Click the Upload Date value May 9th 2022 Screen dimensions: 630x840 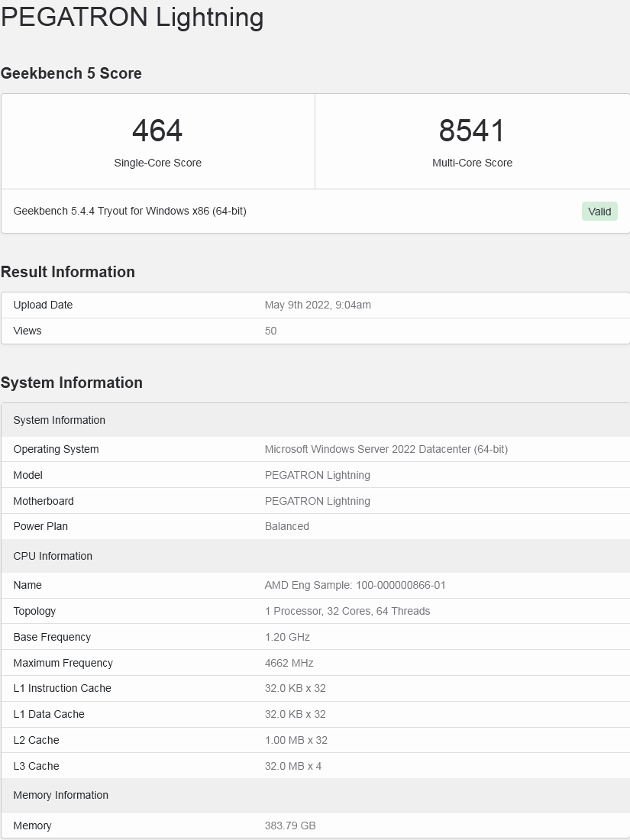318,305
